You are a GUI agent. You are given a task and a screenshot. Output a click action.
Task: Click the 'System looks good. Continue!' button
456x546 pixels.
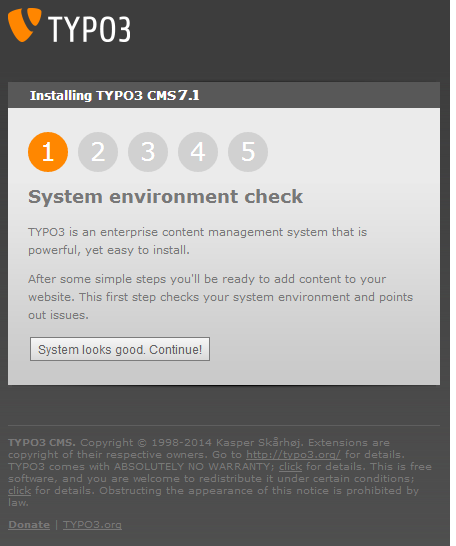tap(120, 349)
